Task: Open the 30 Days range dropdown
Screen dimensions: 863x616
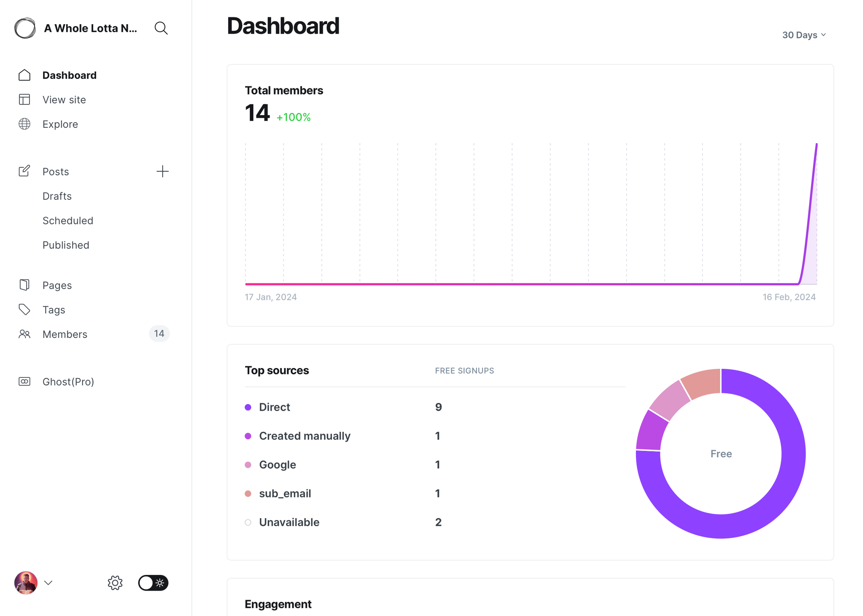Action: coord(803,35)
